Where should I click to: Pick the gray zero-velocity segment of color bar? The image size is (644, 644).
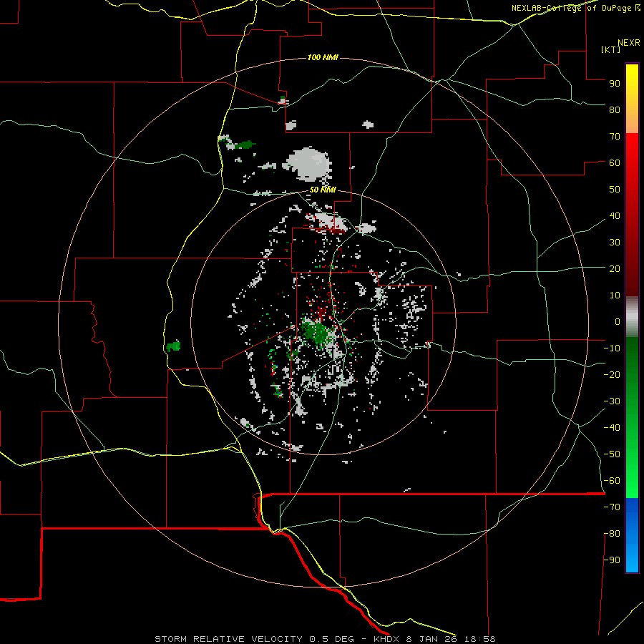pos(632,317)
